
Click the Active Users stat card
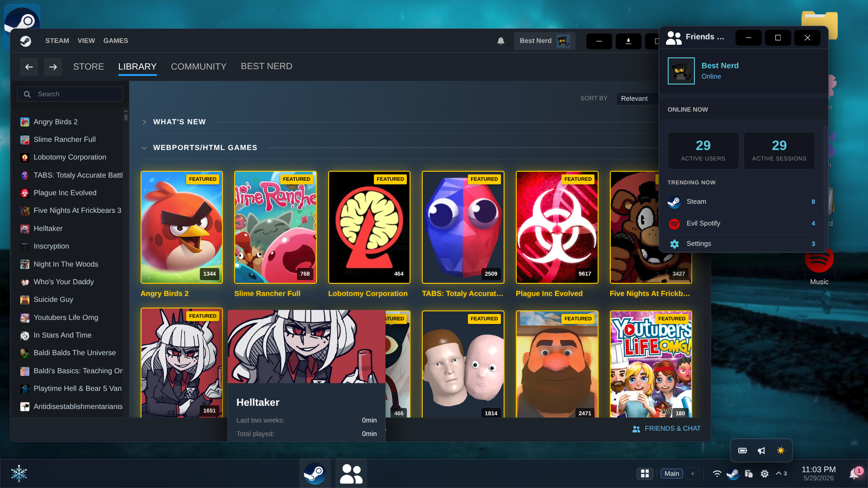703,151
